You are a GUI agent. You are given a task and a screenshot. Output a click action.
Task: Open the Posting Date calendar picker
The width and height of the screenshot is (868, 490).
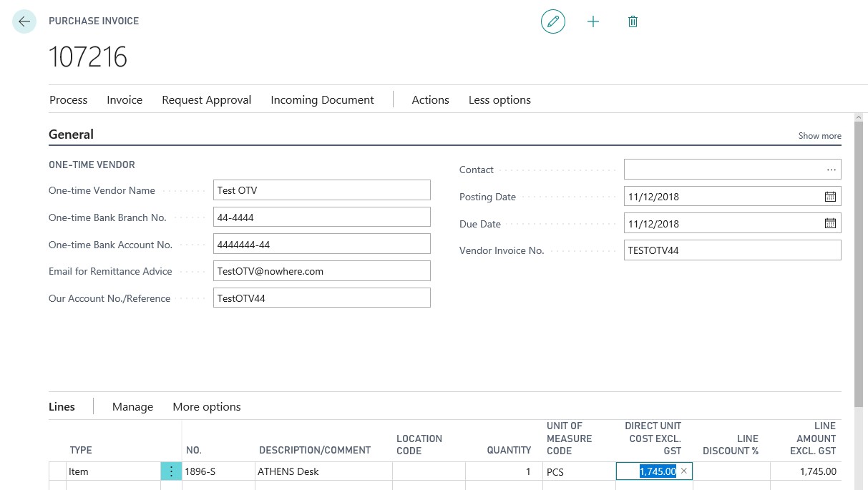pos(831,196)
